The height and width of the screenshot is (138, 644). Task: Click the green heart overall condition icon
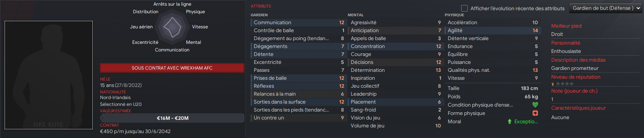tap(535, 105)
